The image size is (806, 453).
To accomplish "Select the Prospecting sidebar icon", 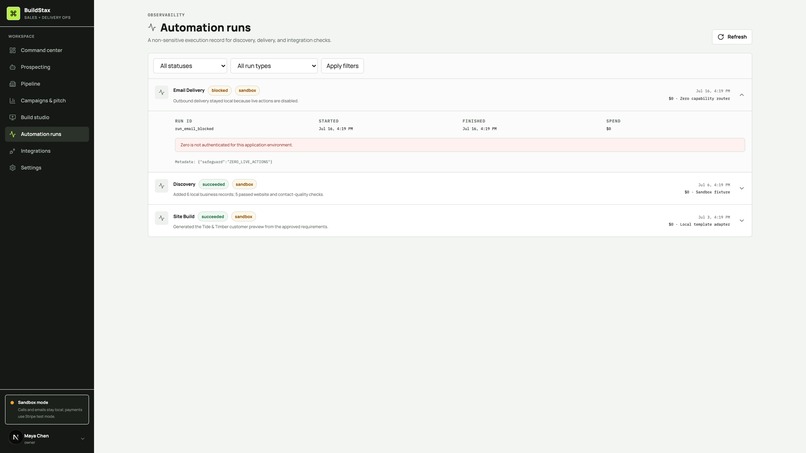I will coord(12,67).
